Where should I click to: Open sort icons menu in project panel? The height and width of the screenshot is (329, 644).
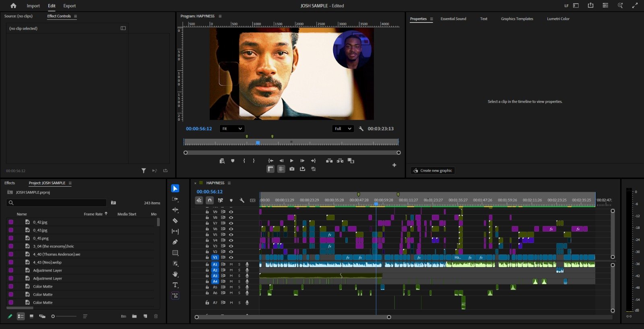85,316
